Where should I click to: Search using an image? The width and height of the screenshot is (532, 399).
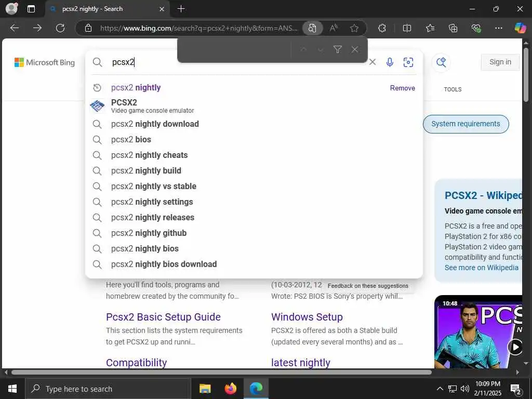click(408, 62)
